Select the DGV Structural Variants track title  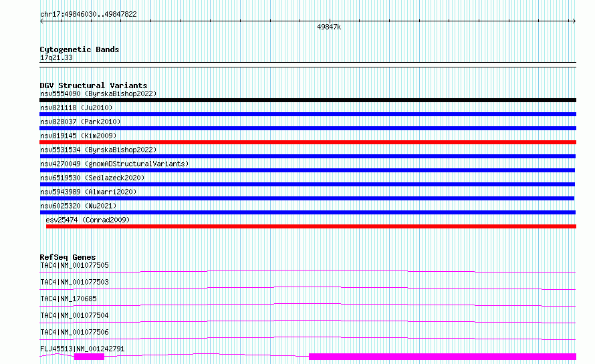(x=94, y=85)
